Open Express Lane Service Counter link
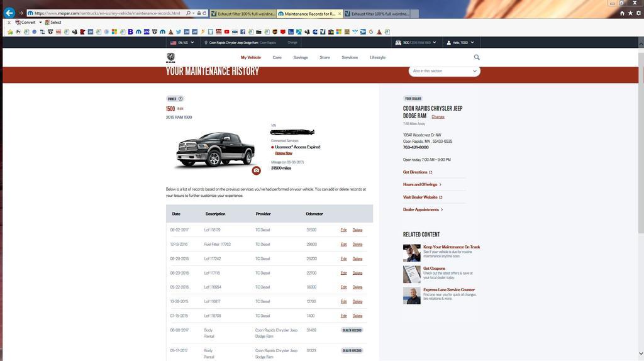This screenshot has height=361, width=644. click(x=449, y=289)
